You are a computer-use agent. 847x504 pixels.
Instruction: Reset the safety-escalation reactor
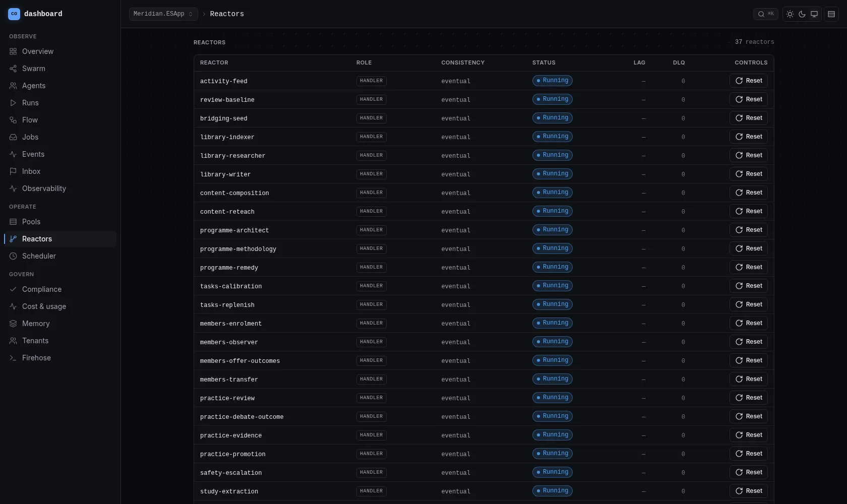pyautogui.click(x=749, y=472)
